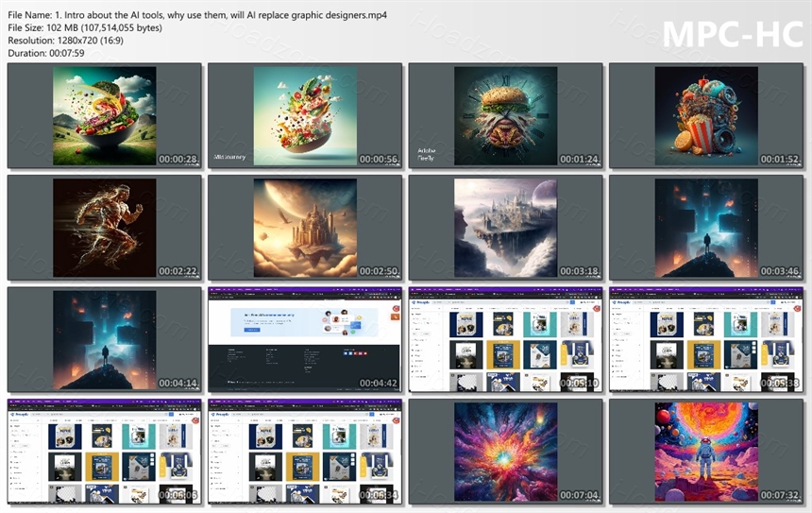Click the Duration 00:07:59 line
The image size is (812, 513).
[46, 53]
